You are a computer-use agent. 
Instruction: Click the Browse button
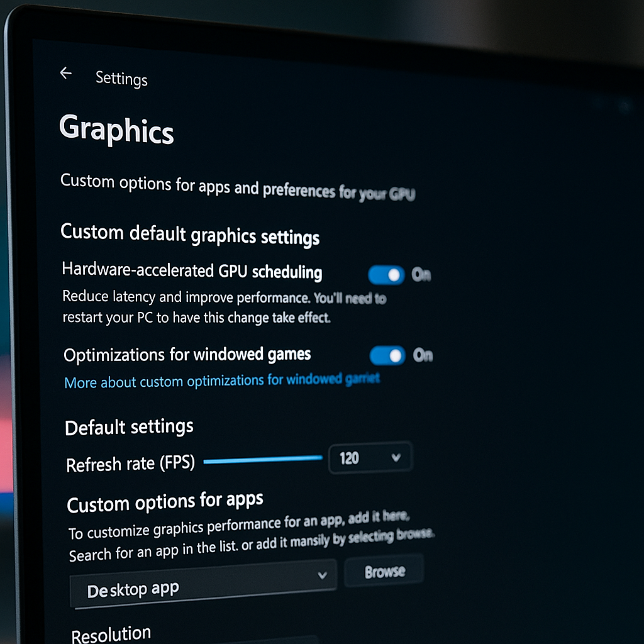[384, 571]
